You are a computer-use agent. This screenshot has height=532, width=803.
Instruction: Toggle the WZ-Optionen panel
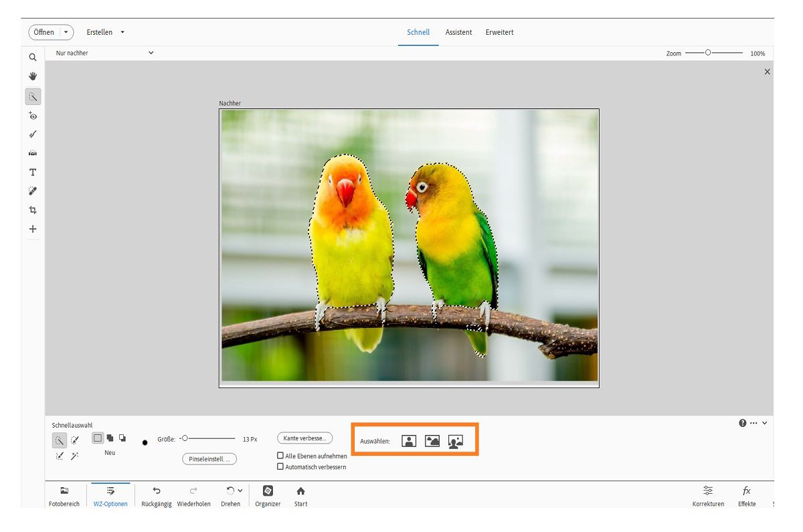coord(110,495)
